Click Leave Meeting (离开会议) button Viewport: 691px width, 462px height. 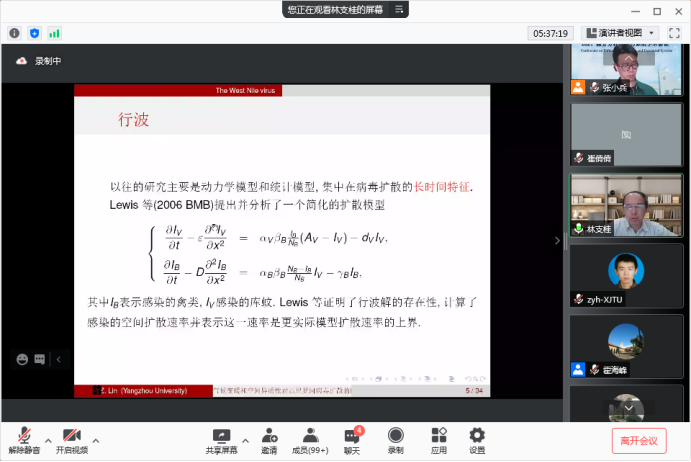(638, 440)
